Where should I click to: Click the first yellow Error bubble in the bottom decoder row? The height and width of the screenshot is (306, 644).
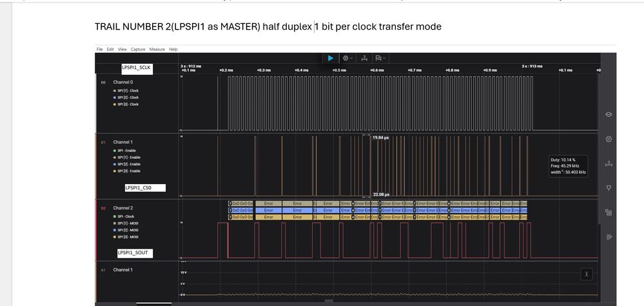269,217
